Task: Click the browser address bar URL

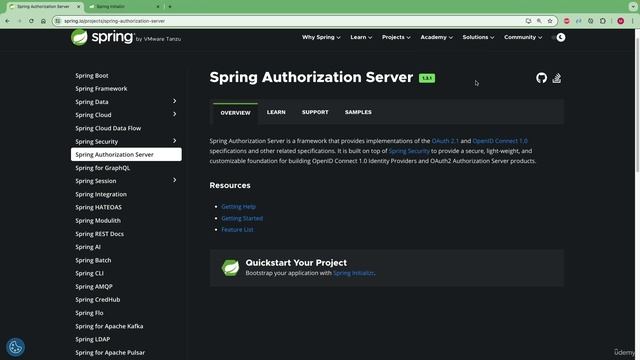Action: point(114,21)
